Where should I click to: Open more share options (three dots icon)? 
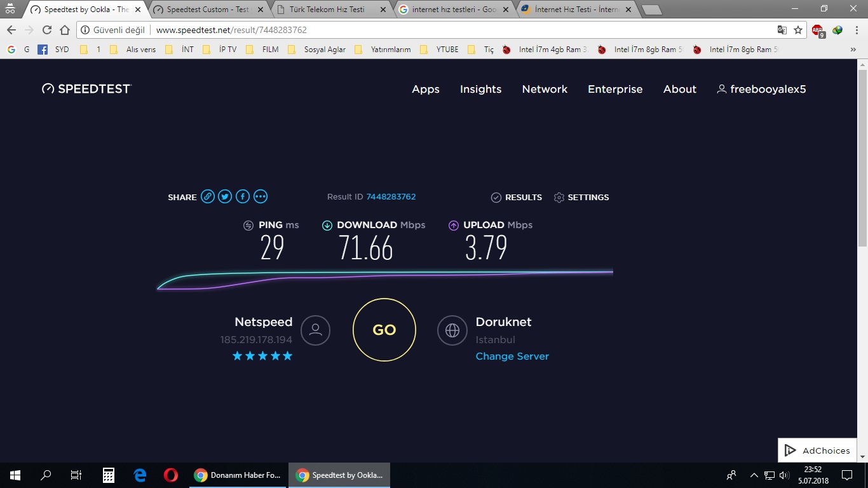pos(261,196)
